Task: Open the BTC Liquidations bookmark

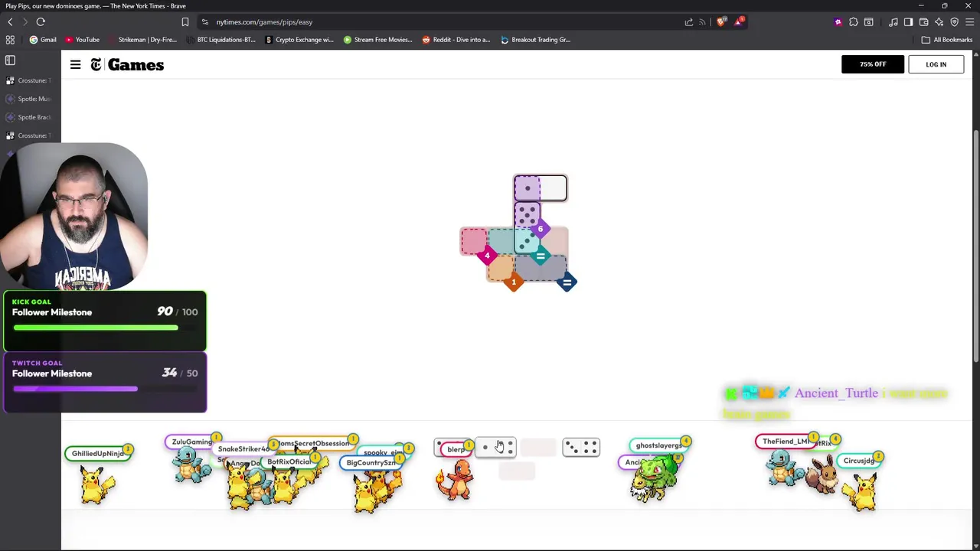Action: click(220, 40)
